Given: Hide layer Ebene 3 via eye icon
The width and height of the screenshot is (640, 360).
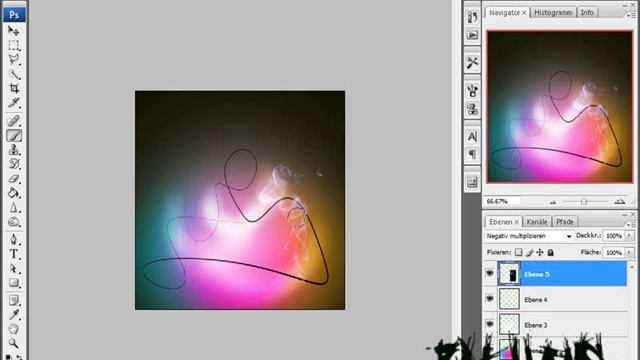Looking at the screenshot, I should (x=489, y=324).
